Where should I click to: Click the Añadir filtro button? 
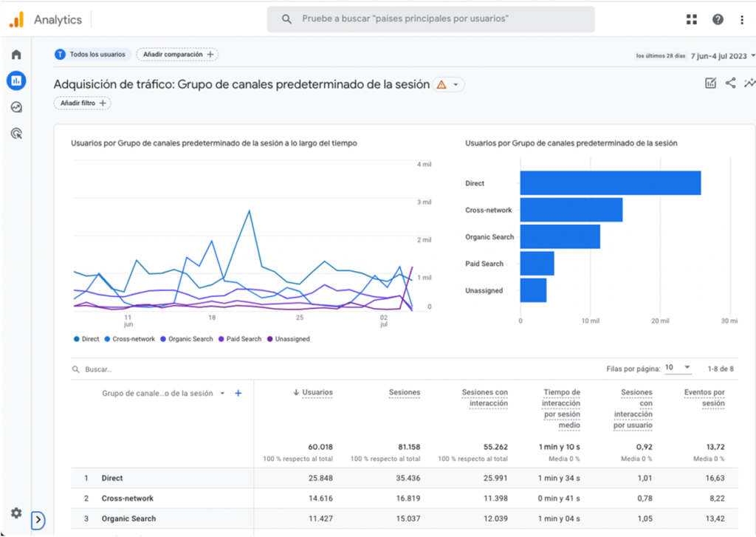click(82, 103)
